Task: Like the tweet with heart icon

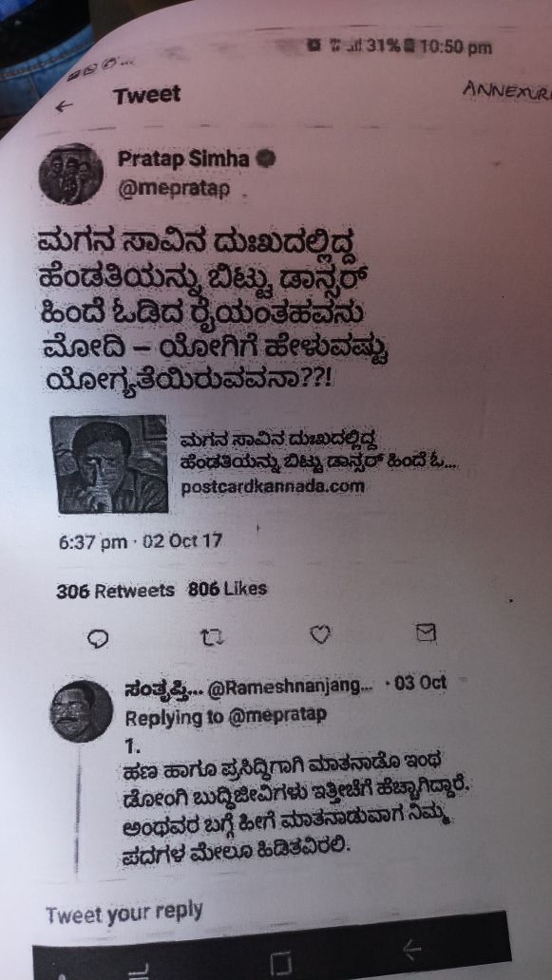Action: (x=320, y=636)
